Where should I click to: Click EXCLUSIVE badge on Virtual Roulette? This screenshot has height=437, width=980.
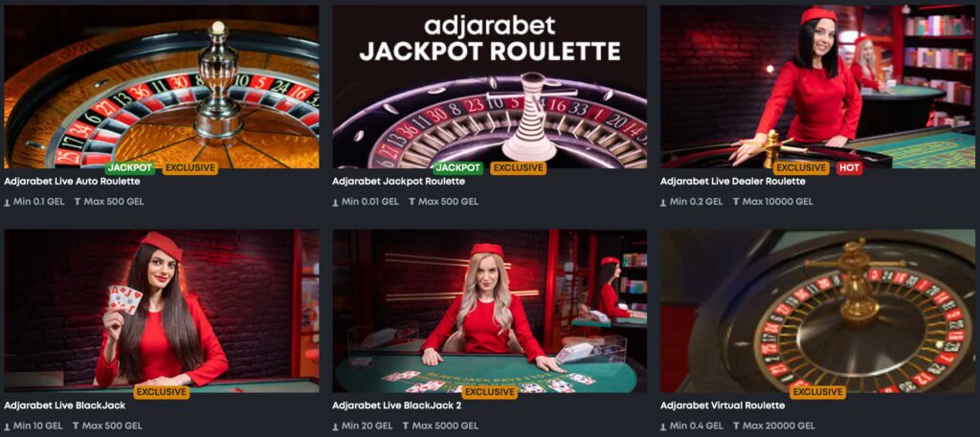(x=817, y=392)
